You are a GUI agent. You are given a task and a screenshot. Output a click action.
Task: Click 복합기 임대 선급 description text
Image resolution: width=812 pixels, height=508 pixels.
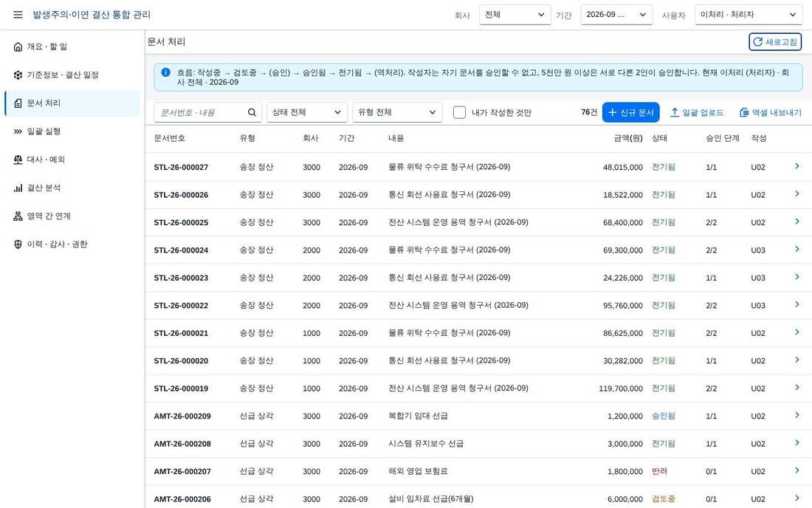418,416
